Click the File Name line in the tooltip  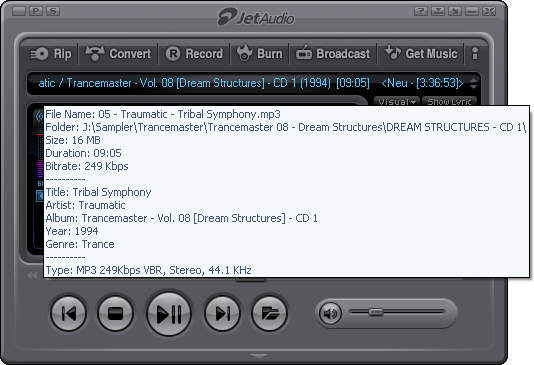163,114
